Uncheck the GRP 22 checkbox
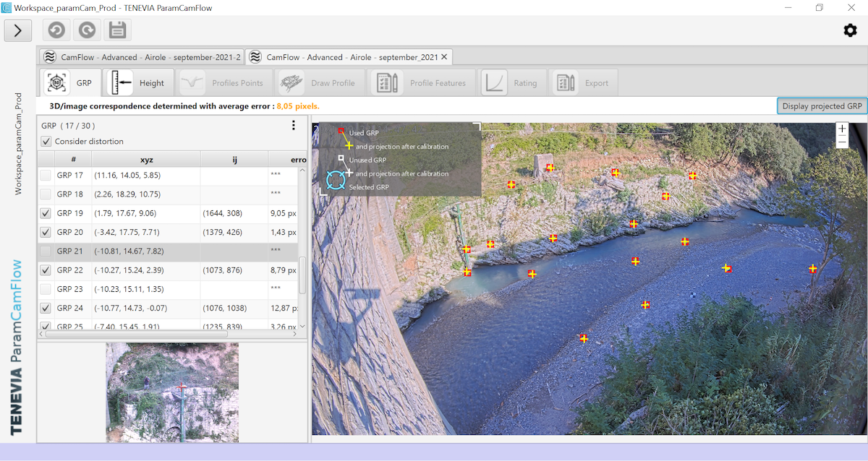This screenshot has height=461, width=868. pos(46,270)
